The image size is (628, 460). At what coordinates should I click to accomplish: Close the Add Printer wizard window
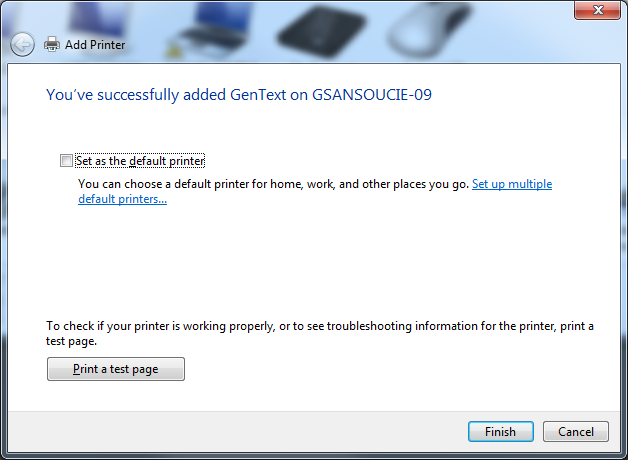click(x=598, y=10)
